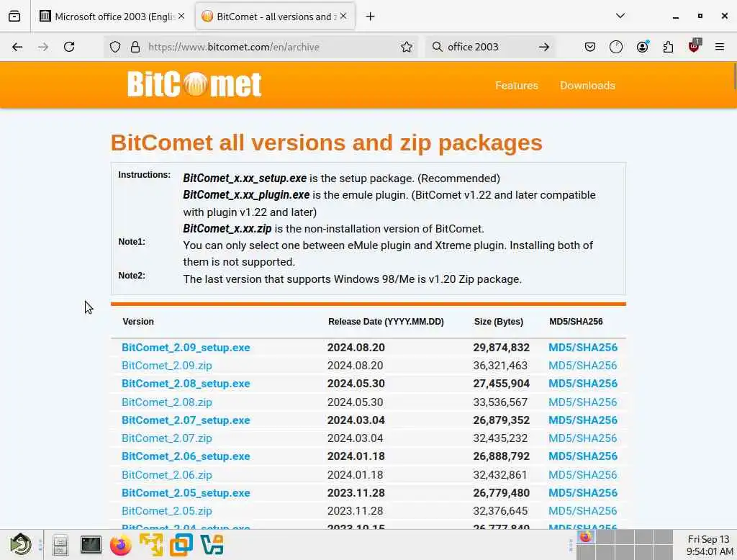Submit search with arrow button
This screenshot has height=560, width=737.
544,47
